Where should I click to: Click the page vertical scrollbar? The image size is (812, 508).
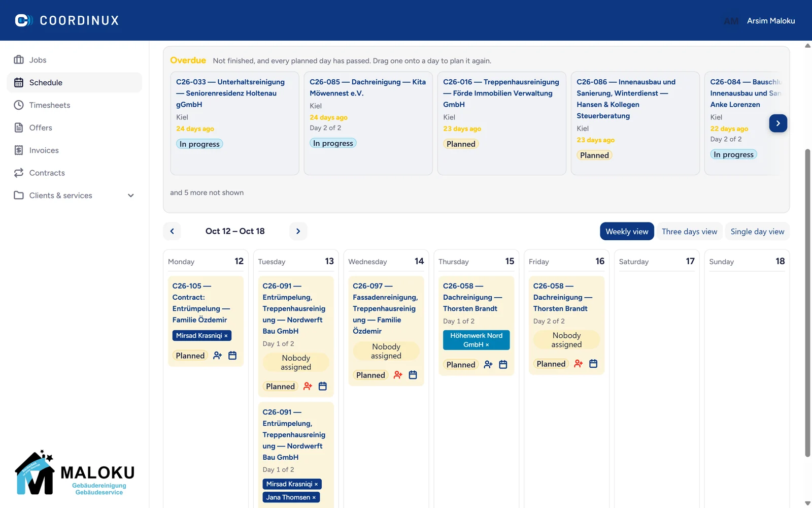(x=807, y=302)
